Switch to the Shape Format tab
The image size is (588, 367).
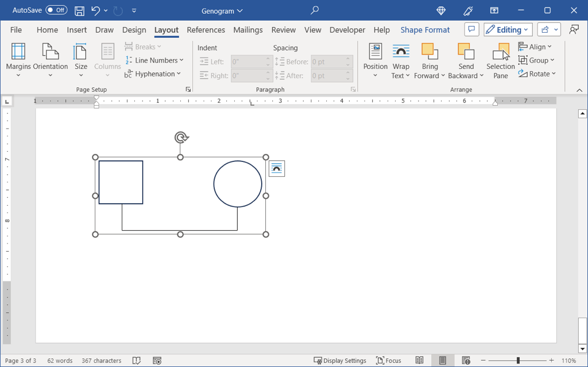click(425, 30)
